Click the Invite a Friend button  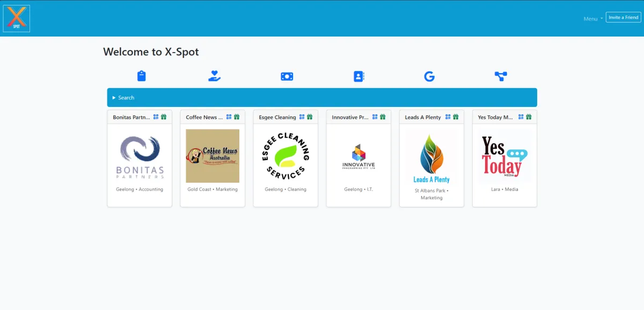click(624, 17)
